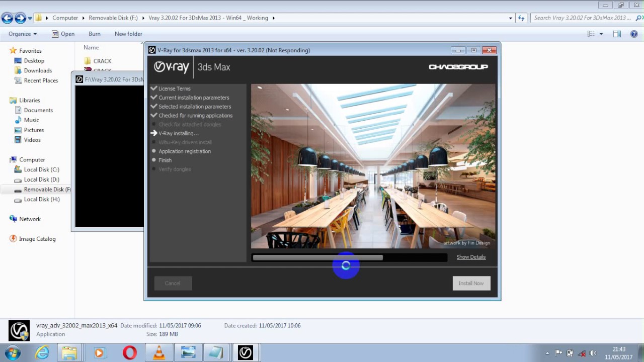Open Recent Places in Favorites

pyautogui.click(x=41, y=80)
